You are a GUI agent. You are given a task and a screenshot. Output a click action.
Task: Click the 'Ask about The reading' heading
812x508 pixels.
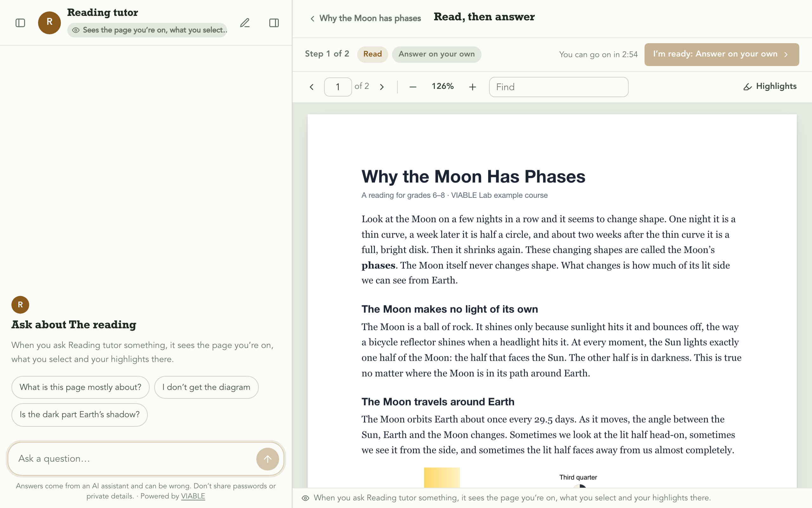point(74,325)
